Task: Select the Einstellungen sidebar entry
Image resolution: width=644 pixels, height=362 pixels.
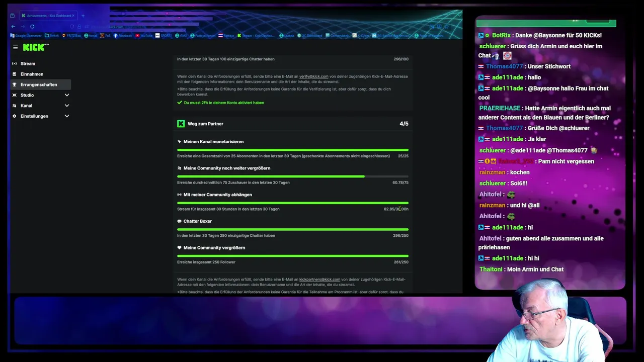Action: point(40,117)
